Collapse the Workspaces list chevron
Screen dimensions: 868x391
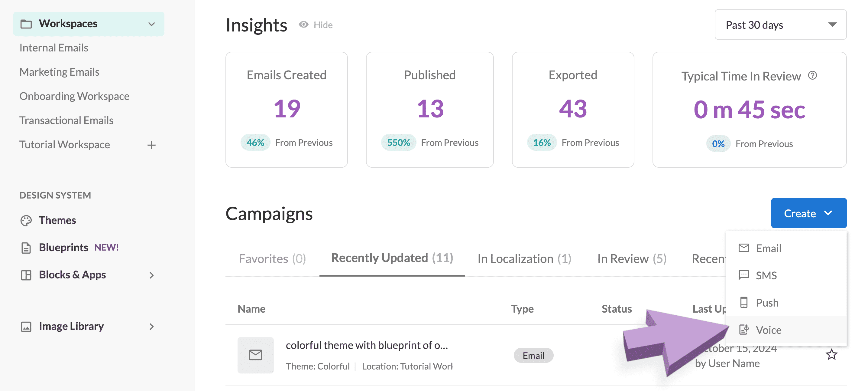[x=151, y=24]
